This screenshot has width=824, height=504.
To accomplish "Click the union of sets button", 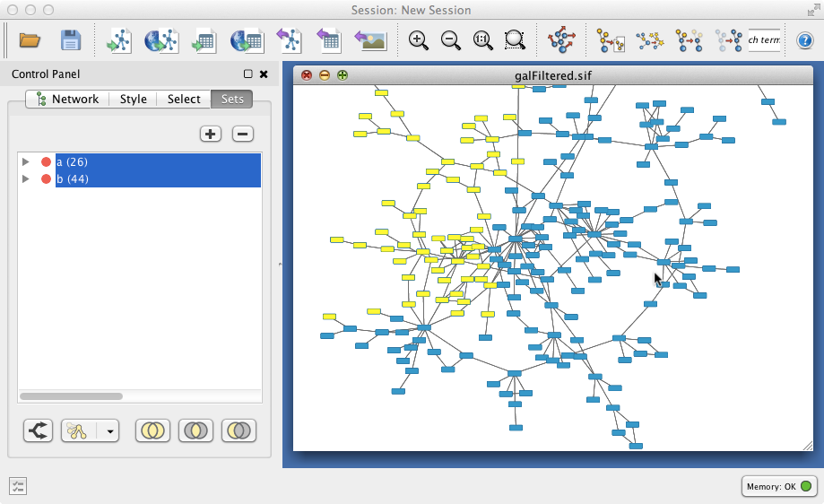I will coord(152,430).
